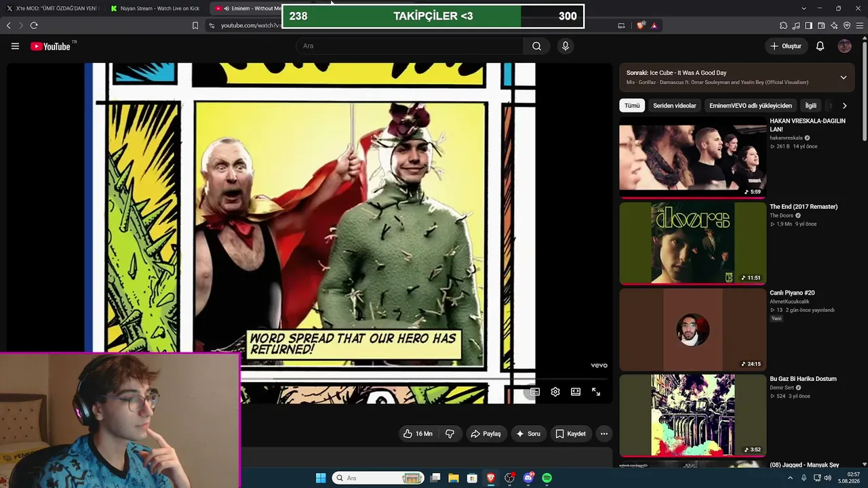868x488 pixels.
Task: Expand the Sonraki Ice Cube playlist panel
Action: (844, 77)
